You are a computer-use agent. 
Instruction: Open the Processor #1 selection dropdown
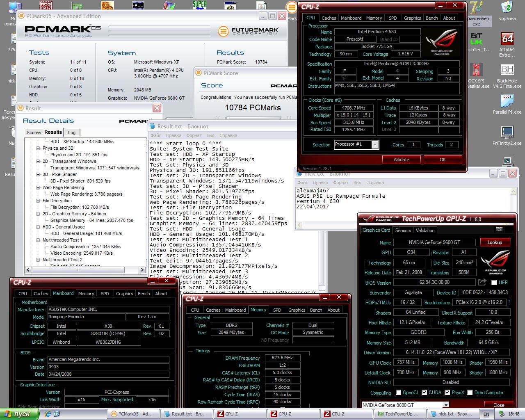click(375, 144)
